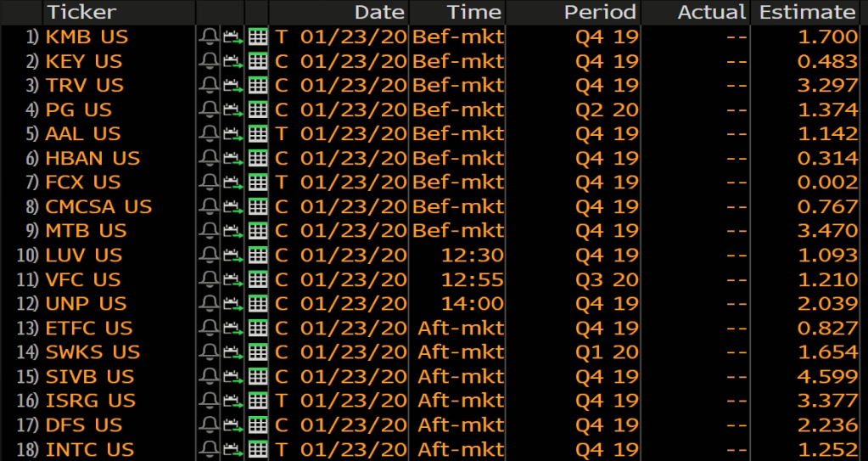Image resolution: width=868 pixels, height=461 pixels.
Task: Open the grid icon for INTC US
Action: point(257,449)
